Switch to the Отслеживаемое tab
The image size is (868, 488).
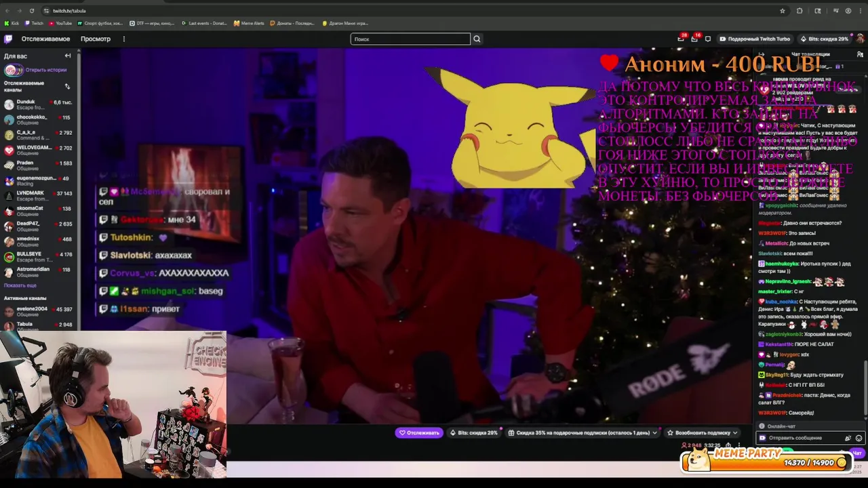point(45,39)
